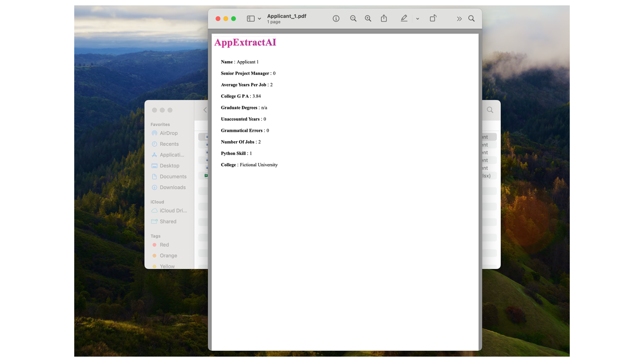
Task: Click the 'Senior Project Manager : 0' line
Action: click(248, 73)
